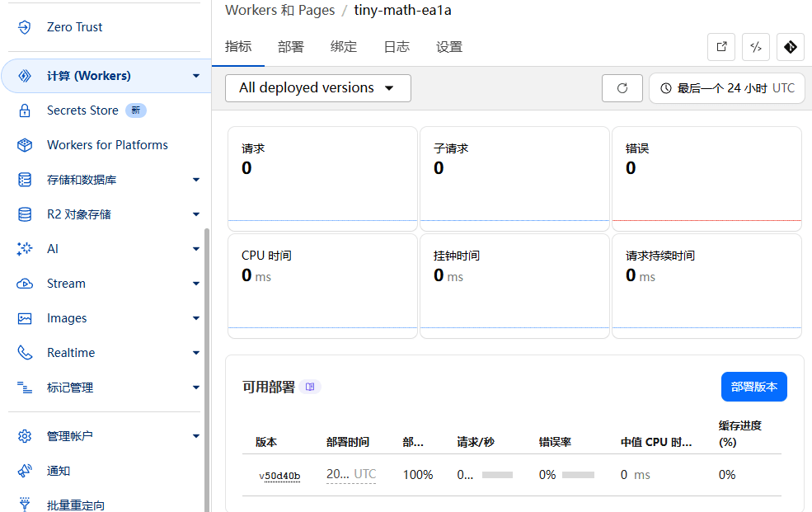The image size is (812, 512).
Task: Click the sidebar vertical scrollbar
Action: [x=207, y=369]
